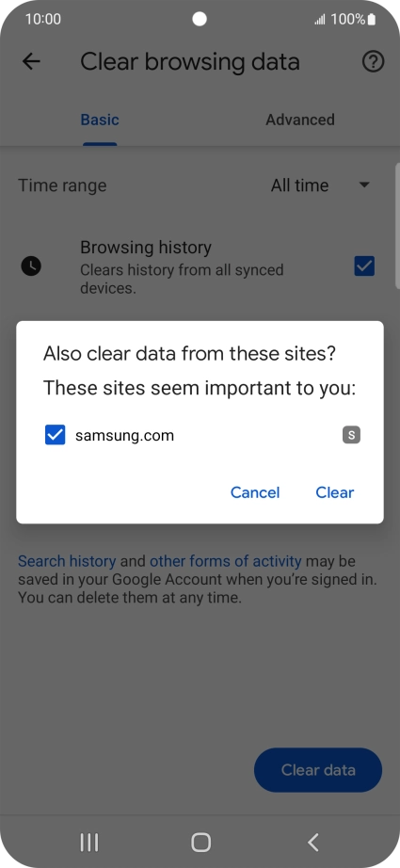Screen dimensions: 400x868
Task: Open the recent apps navigation button
Action: click(89, 842)
